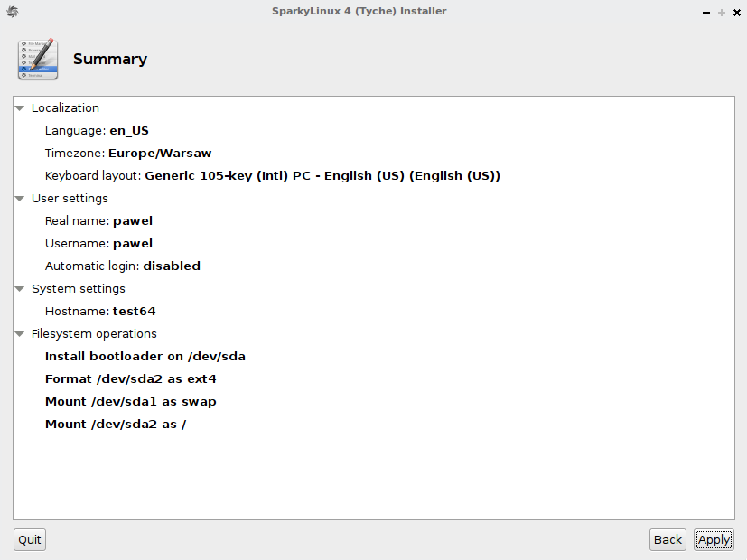This screenshot has height=560, width=747.
Task: Select the Filesystem operations tree heading
Action: tap(94, 334)
